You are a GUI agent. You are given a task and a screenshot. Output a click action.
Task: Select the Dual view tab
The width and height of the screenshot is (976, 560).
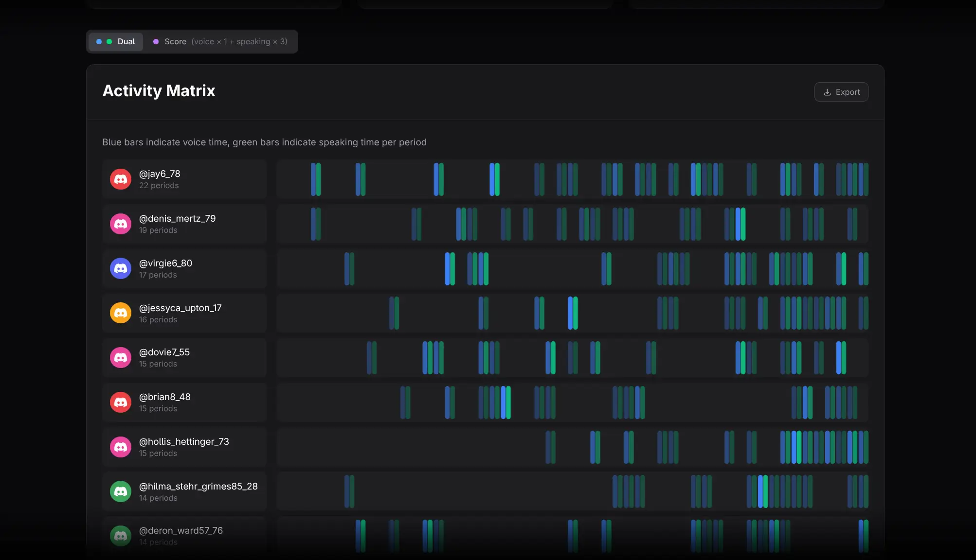point(116,42)
